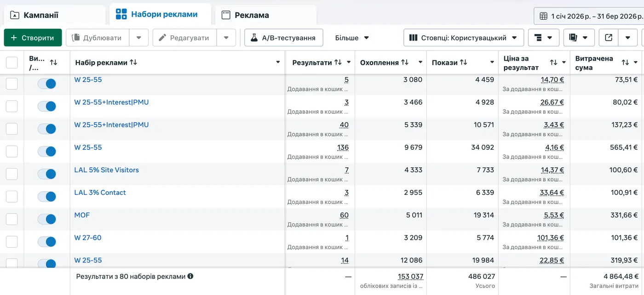
Task: Sort by Ціна за результат
Action: click(x=553, y=62)
